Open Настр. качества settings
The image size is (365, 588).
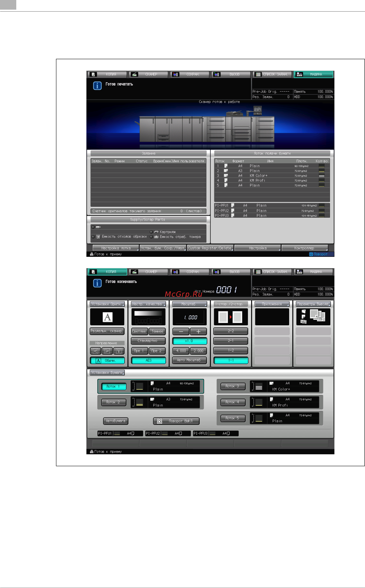point(149,304)
